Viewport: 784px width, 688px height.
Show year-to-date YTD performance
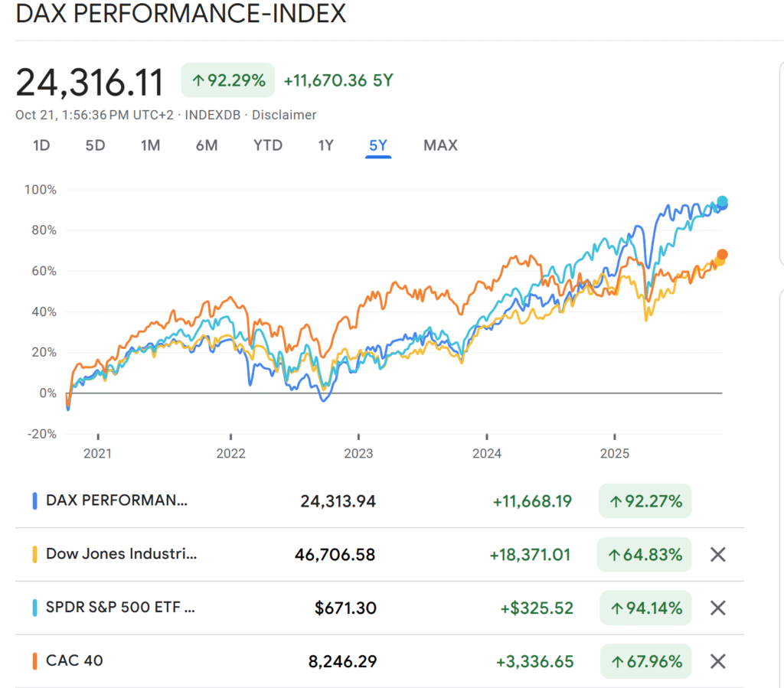coord(268,145)
